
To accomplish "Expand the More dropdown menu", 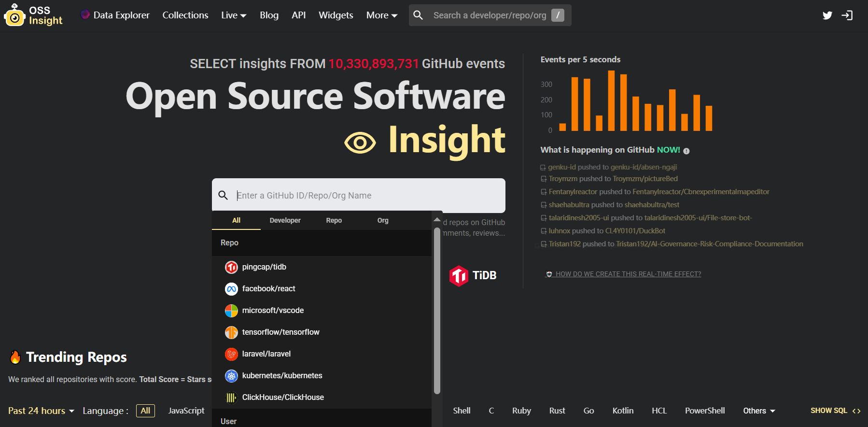I will (x=382, y=15).
